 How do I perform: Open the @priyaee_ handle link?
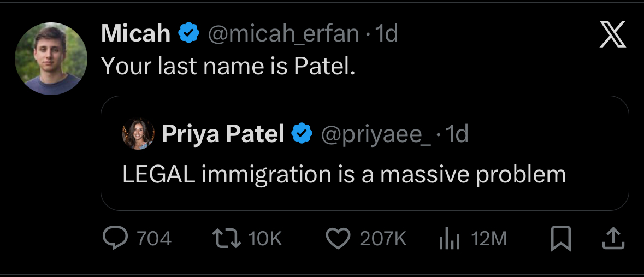click(x=375, y=133)
